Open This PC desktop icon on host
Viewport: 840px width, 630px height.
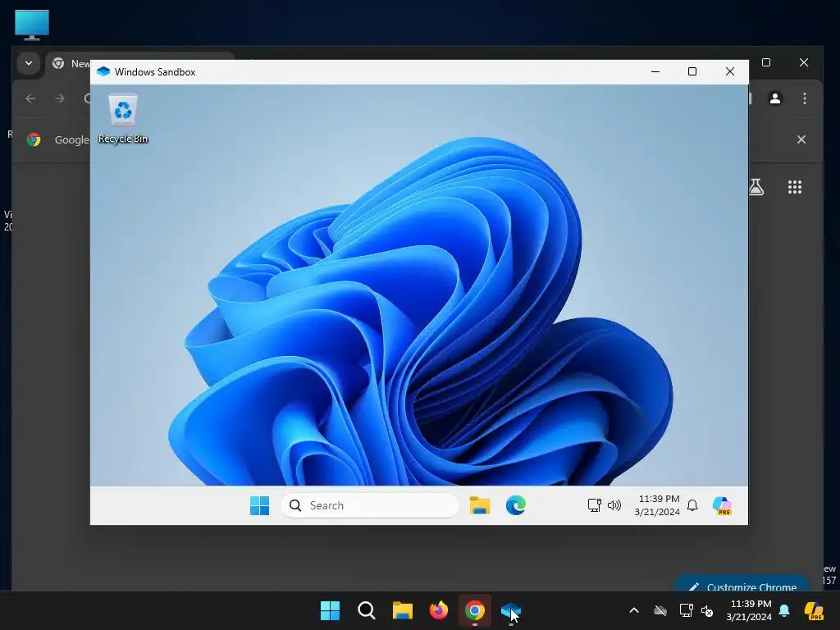pos(32,25)
